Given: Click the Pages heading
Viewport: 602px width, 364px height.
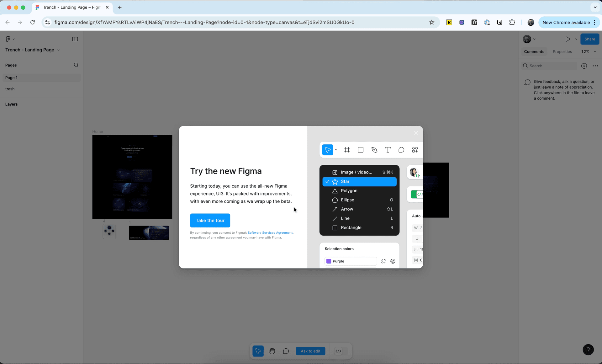Looking at the screenshot, I should (11, 65).
